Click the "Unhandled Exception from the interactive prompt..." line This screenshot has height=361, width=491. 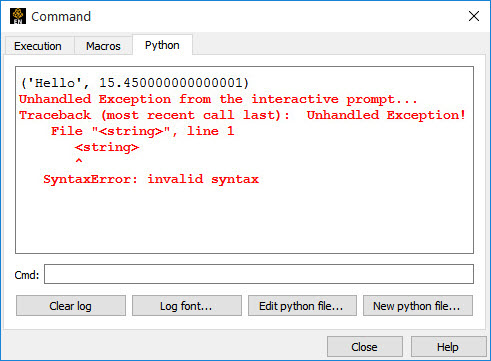pos(218,99)
